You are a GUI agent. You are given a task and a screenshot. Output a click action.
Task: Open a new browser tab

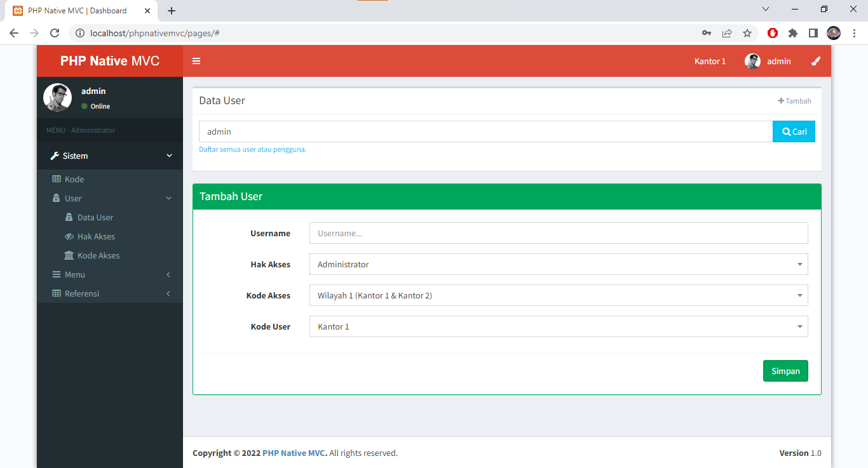click(x=172, y=11)
